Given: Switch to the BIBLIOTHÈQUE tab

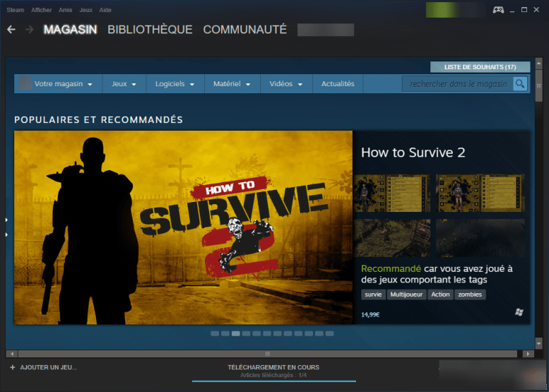Looking at the screenshot, I should click(150, 30).
